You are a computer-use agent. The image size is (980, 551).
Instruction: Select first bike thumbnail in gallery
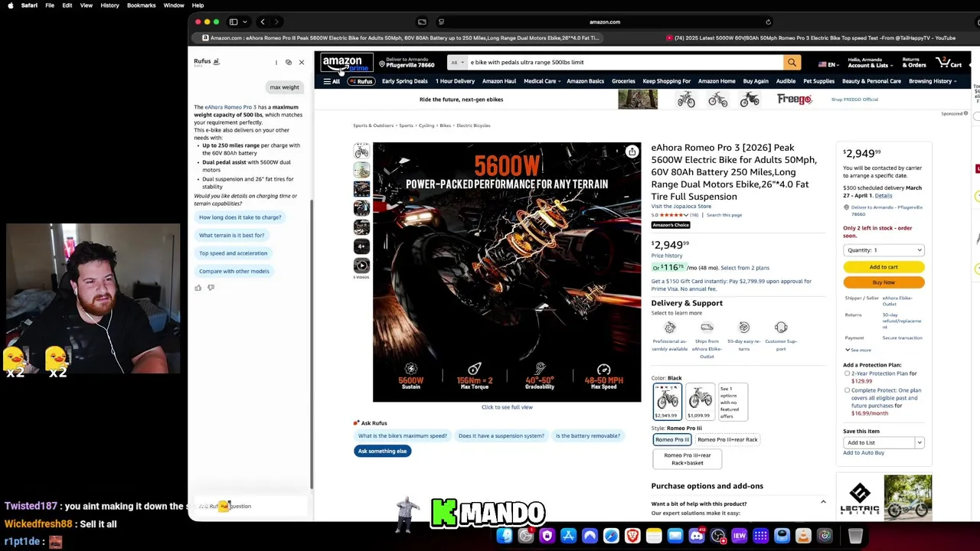361,151
